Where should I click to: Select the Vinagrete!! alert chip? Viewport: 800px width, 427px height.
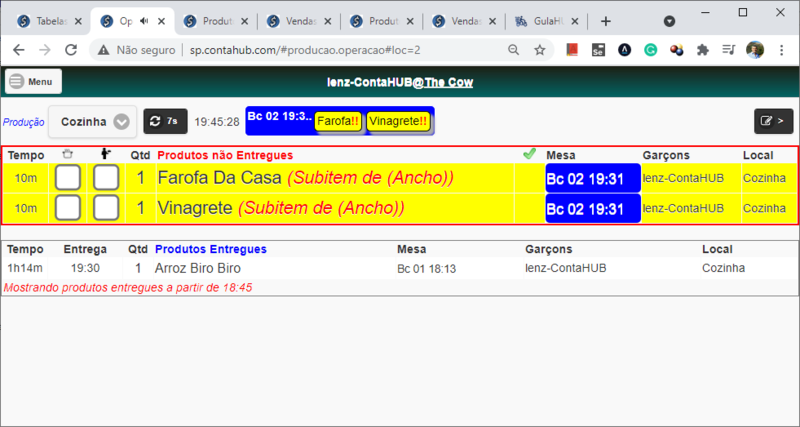[398, 121]
